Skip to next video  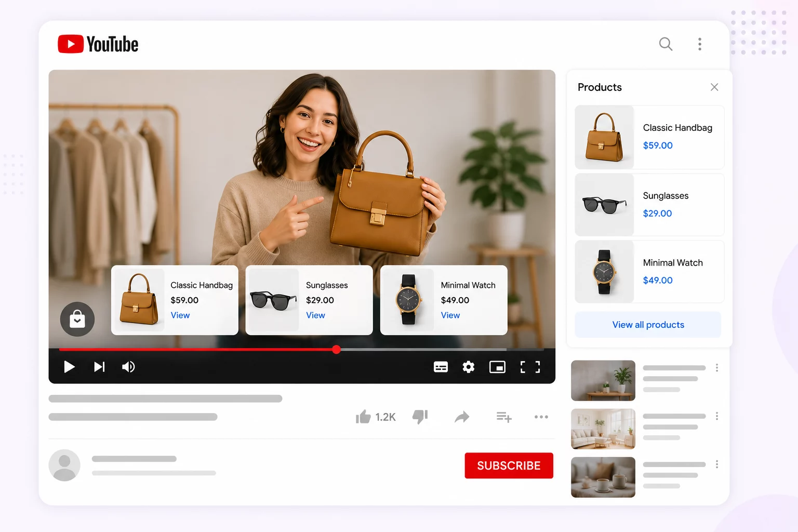tap(99, 367)
